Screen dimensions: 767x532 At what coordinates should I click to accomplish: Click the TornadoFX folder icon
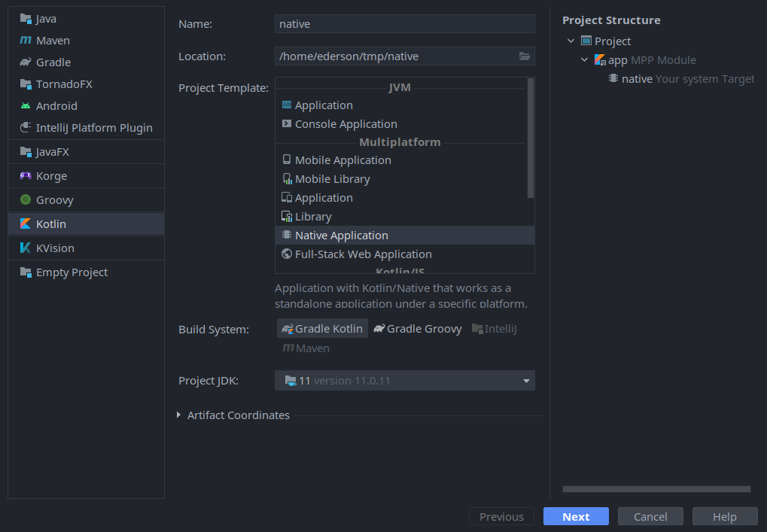click(26, 84)
